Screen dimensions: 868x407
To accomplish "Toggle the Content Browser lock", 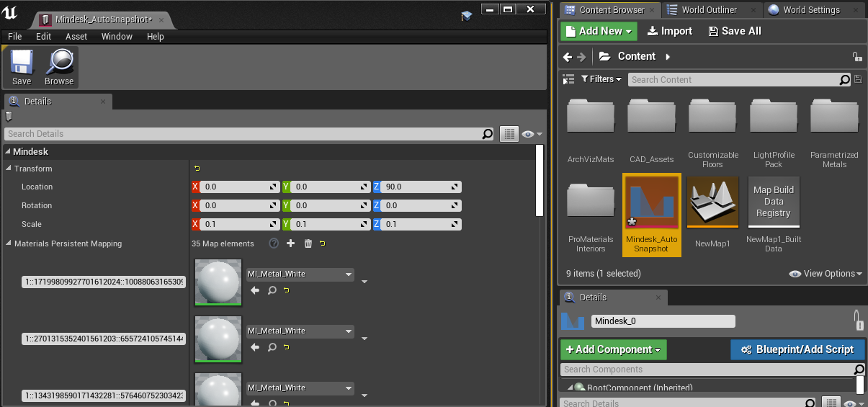I will tap(856, 56).
